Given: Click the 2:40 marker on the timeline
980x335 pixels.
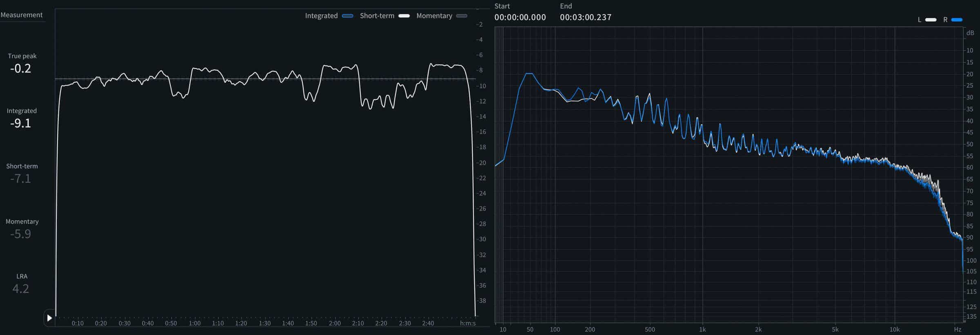Looking at the screenshot, I should 428,323.
